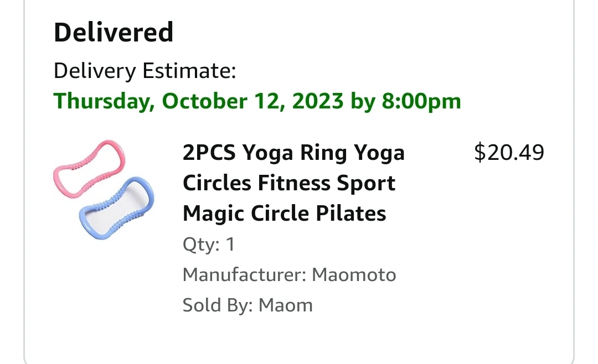Click the $20.49 item price
This screenshot has width=598, height=364.
click(509, 153)
